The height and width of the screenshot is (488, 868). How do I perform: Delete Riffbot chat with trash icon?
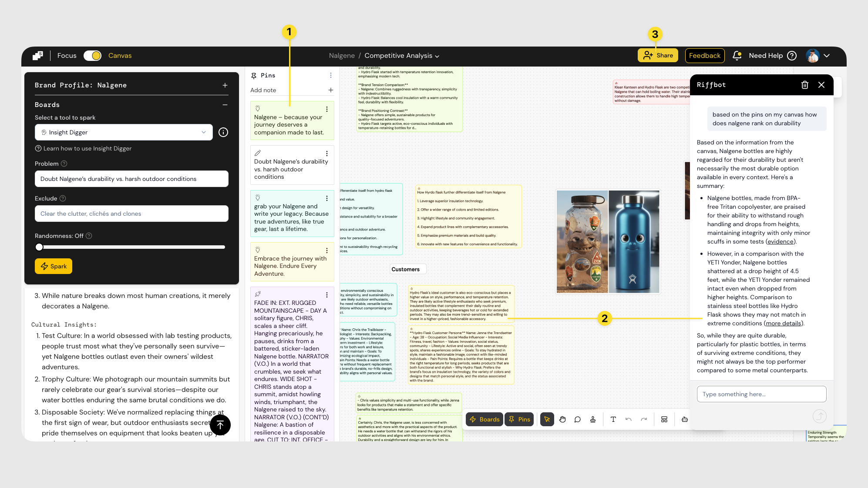point(805,85)
